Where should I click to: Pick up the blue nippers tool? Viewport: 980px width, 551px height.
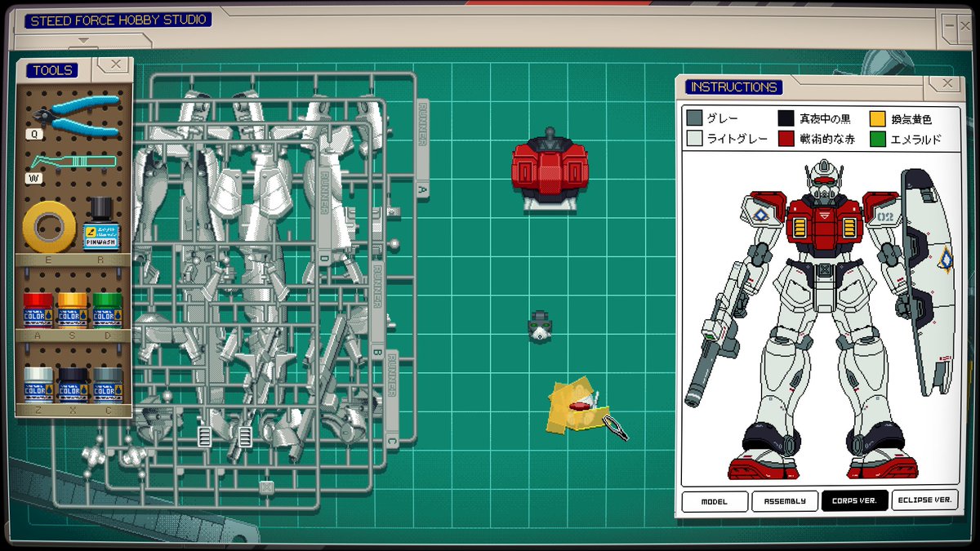(x=77, y=114)
